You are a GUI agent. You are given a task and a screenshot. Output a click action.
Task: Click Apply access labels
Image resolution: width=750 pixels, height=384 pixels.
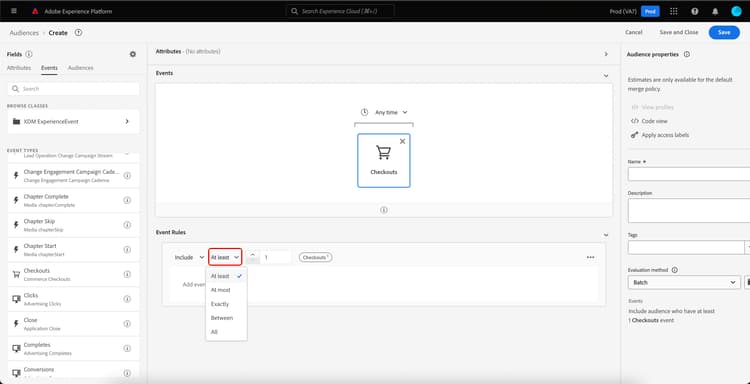pos(660,135)
